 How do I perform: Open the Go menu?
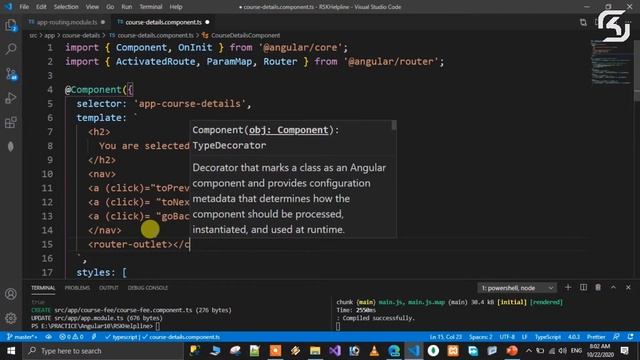click(x=110, y=7)
